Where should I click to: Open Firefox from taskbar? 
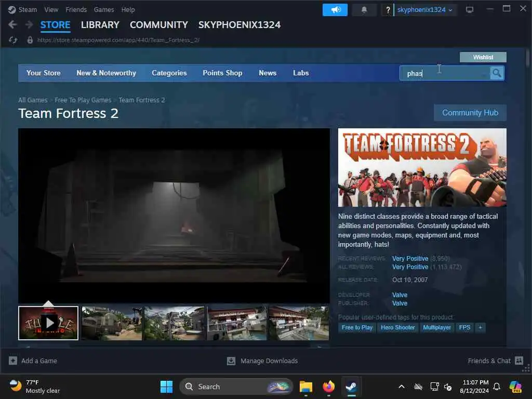pyautogui.click(x=328, y=387)
